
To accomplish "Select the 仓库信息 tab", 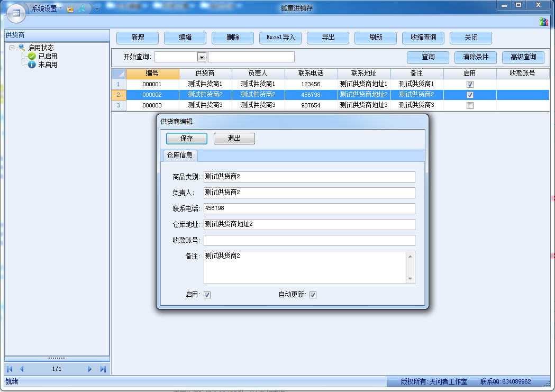I will 180,156.
